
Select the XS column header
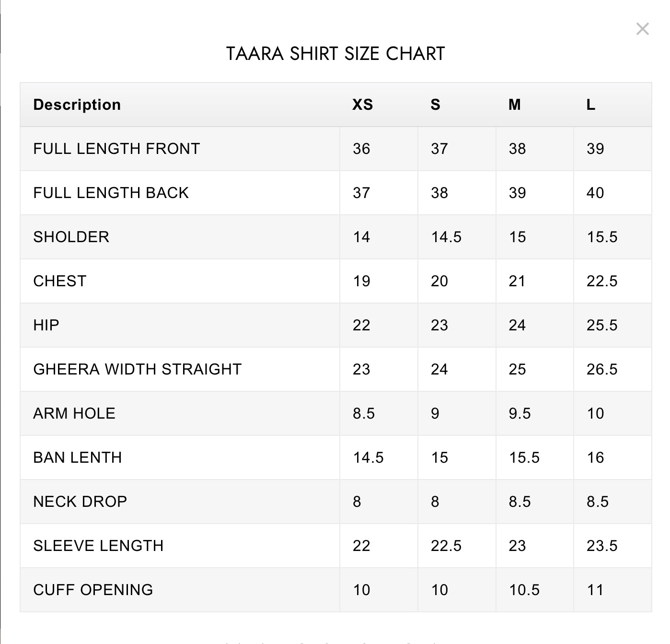point(362,105)
